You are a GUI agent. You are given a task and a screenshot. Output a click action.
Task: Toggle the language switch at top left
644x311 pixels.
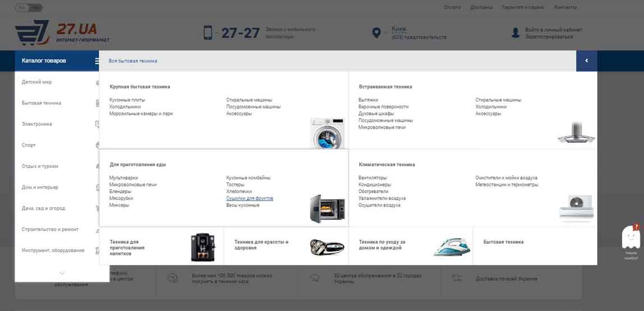pos(29,8)
